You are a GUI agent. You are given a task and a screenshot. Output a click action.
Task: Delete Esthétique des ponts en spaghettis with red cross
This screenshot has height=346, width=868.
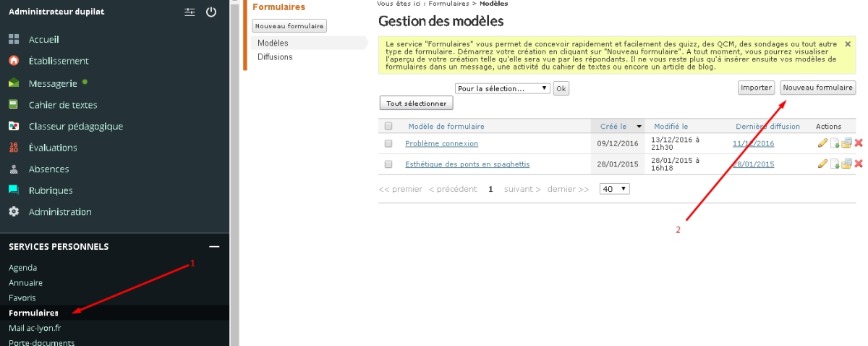click(x=859, y=164)
